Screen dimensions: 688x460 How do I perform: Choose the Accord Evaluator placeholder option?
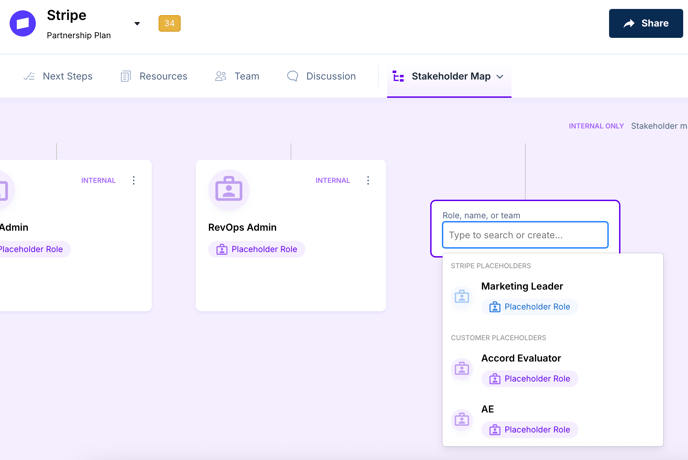click(521, 358)
